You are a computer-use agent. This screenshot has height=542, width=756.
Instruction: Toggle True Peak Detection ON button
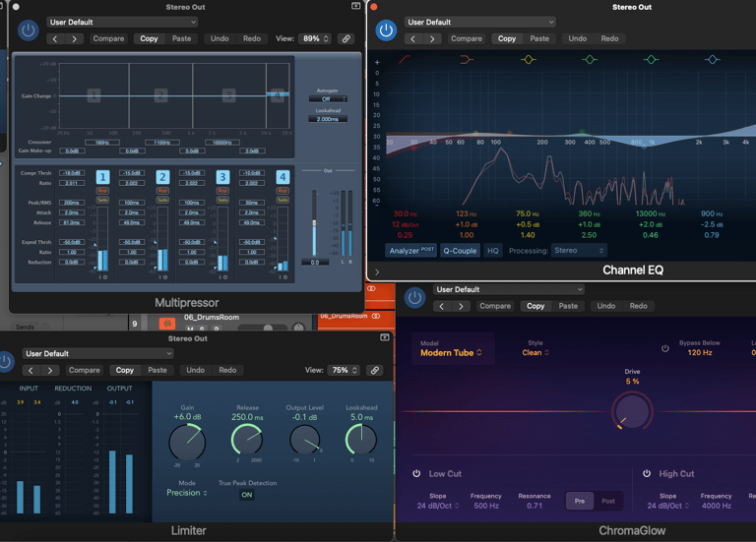(x=247, y=495)
